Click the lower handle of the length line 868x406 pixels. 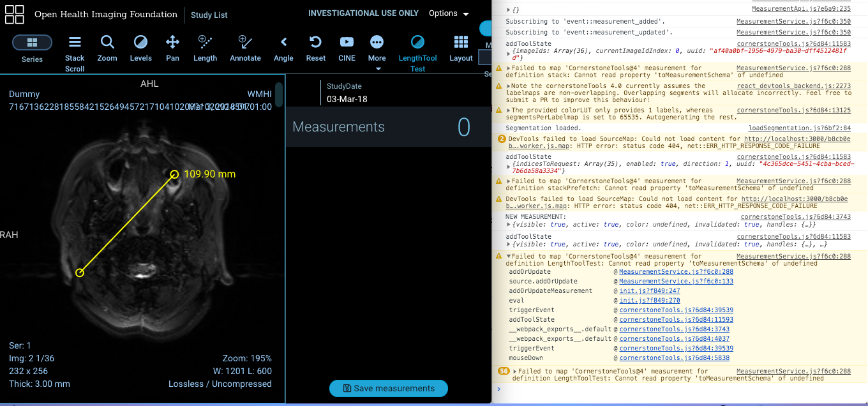(80, 273)
